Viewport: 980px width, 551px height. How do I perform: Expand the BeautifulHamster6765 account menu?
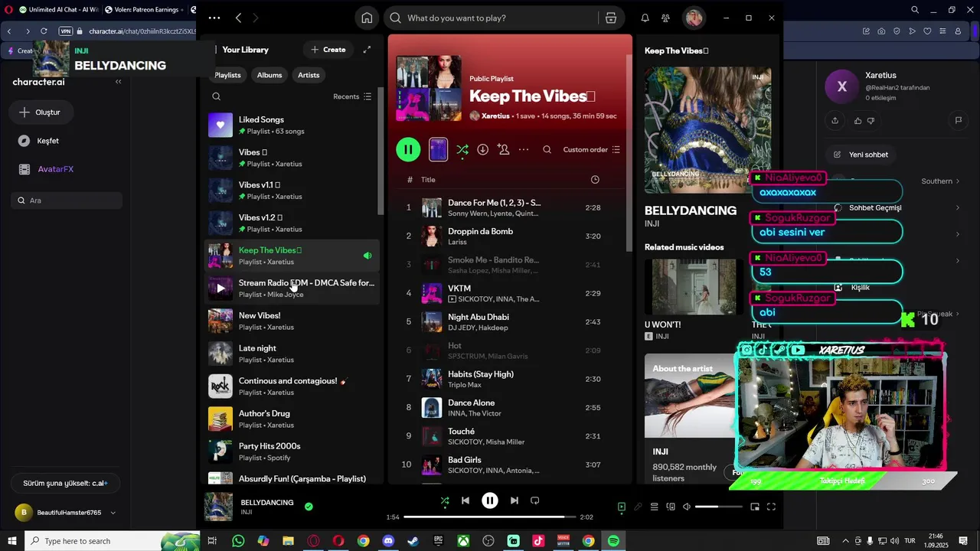click(113, 513)
